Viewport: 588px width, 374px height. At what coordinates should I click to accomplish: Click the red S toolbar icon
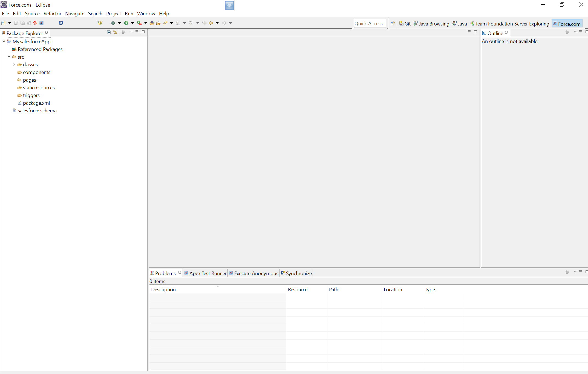pos(35,23)
